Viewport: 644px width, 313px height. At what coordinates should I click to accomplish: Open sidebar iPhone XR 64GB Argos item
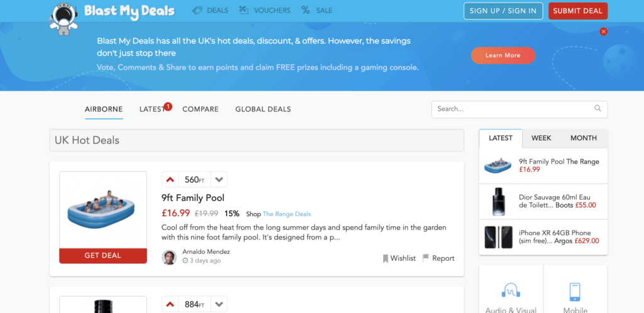(x=559, y=237)
